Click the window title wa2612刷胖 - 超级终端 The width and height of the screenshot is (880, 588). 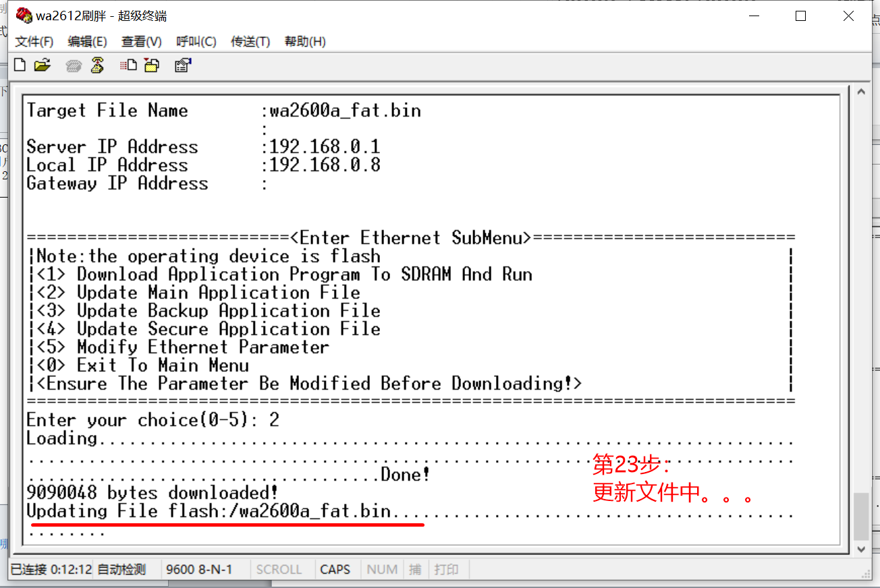[x=101, y=16]
